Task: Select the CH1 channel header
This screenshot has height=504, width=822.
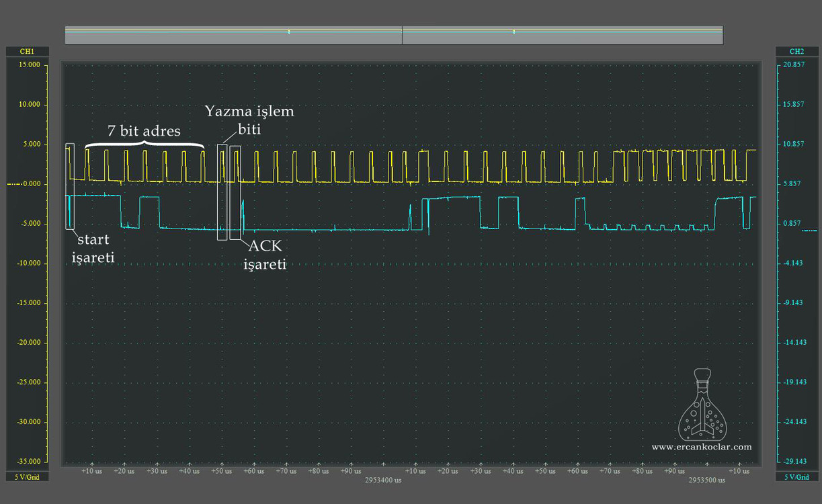Action: tap(26, 52)
